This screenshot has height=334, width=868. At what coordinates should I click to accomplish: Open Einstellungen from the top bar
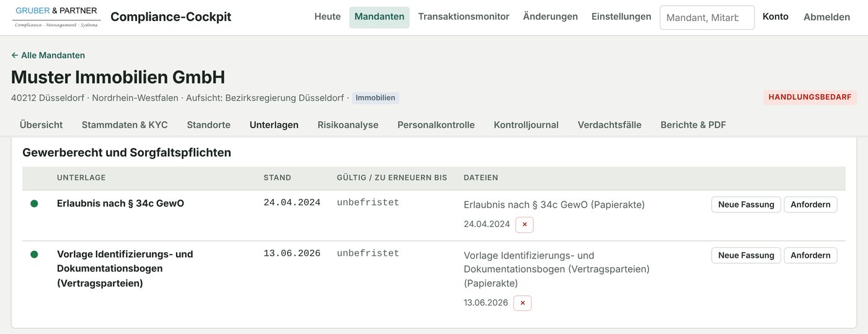[621, 17]
